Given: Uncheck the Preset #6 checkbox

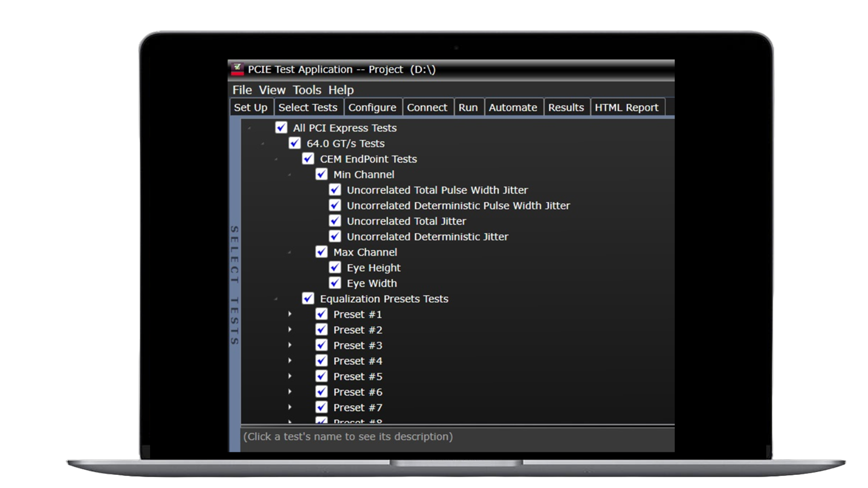Looking at the screenshot, I should [321, 392].
